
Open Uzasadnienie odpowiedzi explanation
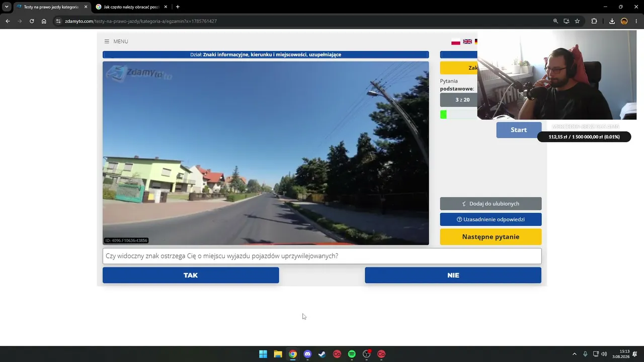pos(491,219)
